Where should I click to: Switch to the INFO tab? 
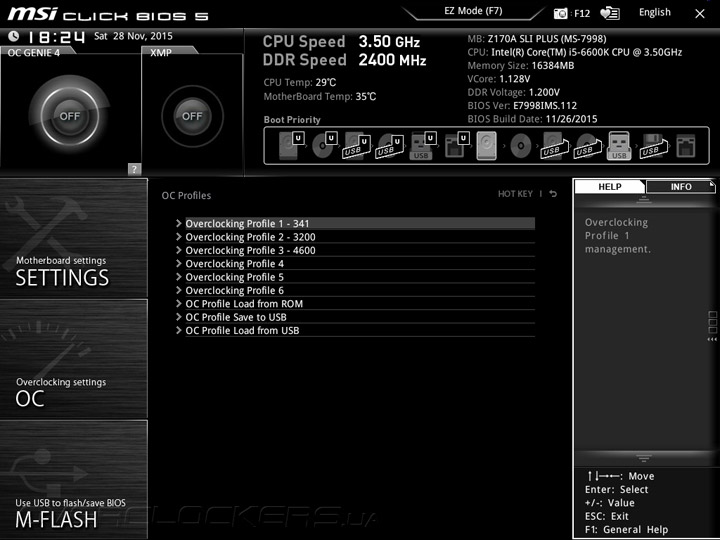coord(681,186)
